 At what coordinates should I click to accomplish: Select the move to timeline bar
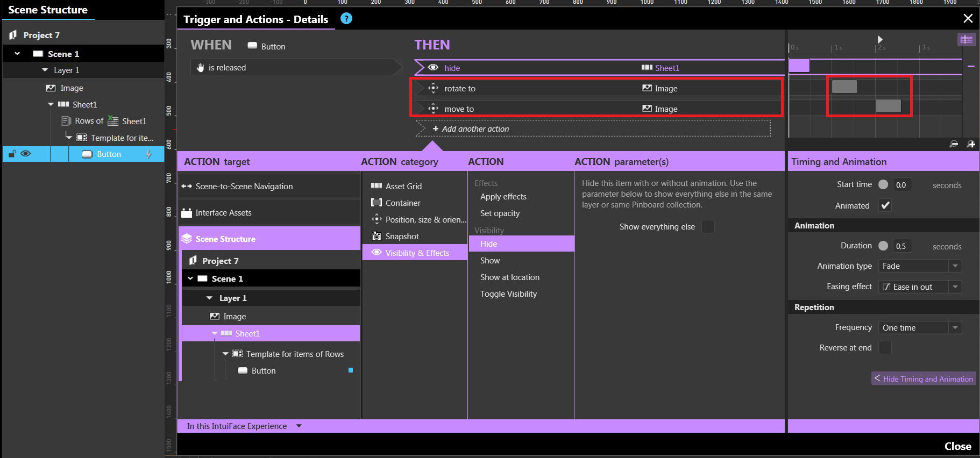tap(888, 106)
